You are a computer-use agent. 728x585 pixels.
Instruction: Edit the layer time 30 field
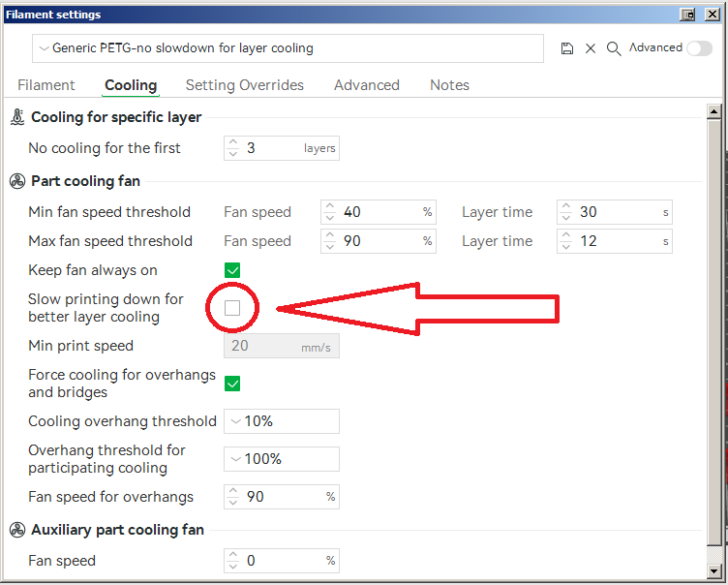[x=615, y=212]
